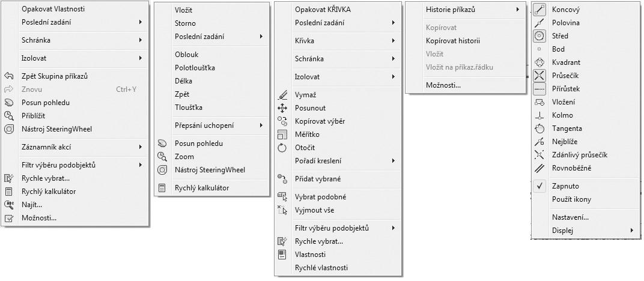Choose Opakovat KŘIVKA menu entry
The width and height of the screenshot is (644, 281).
(x=323, y=10)
